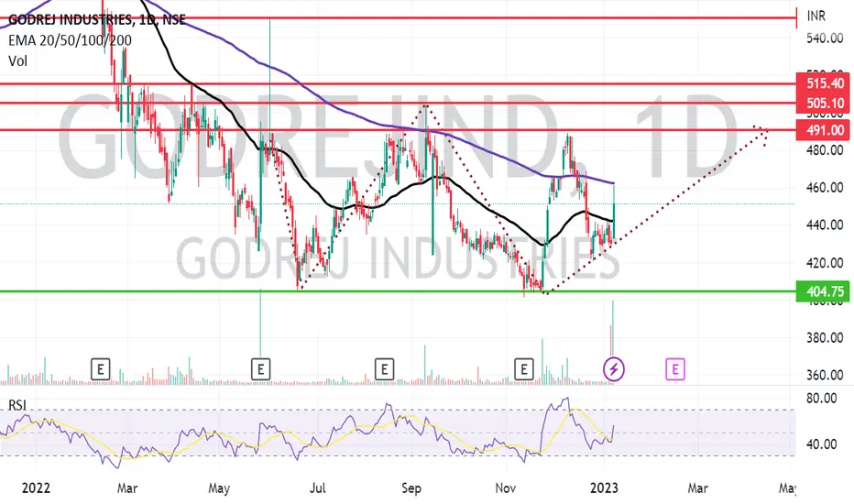Open the earnings marker E near November
This screenshot has height=504, width=854.
click(x=523, y=370)
